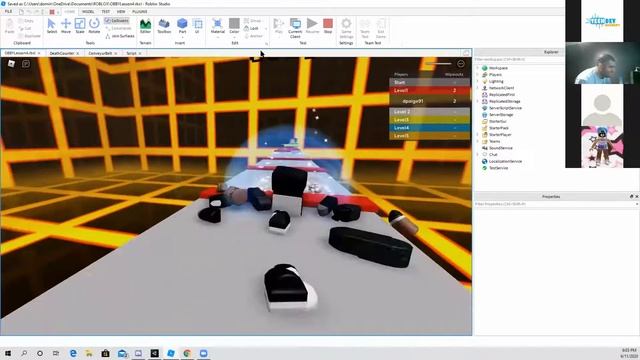Switch to the Script document tab
The height and width of the screenshot is (360, 640).
(131, 53)
